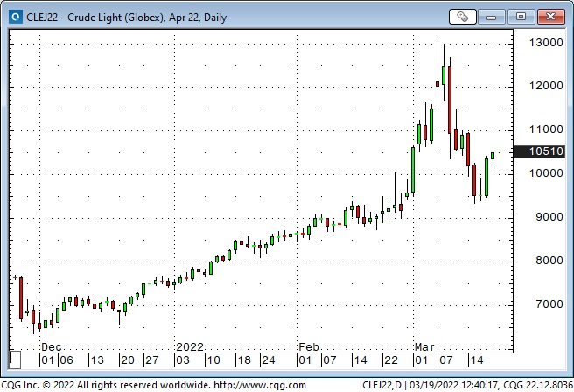Image resolution: width=574 pixels, height=392 pixels.
Task: Click the '2022' year label on time axis
Action: pyautogui.click(x=190, y=347)
